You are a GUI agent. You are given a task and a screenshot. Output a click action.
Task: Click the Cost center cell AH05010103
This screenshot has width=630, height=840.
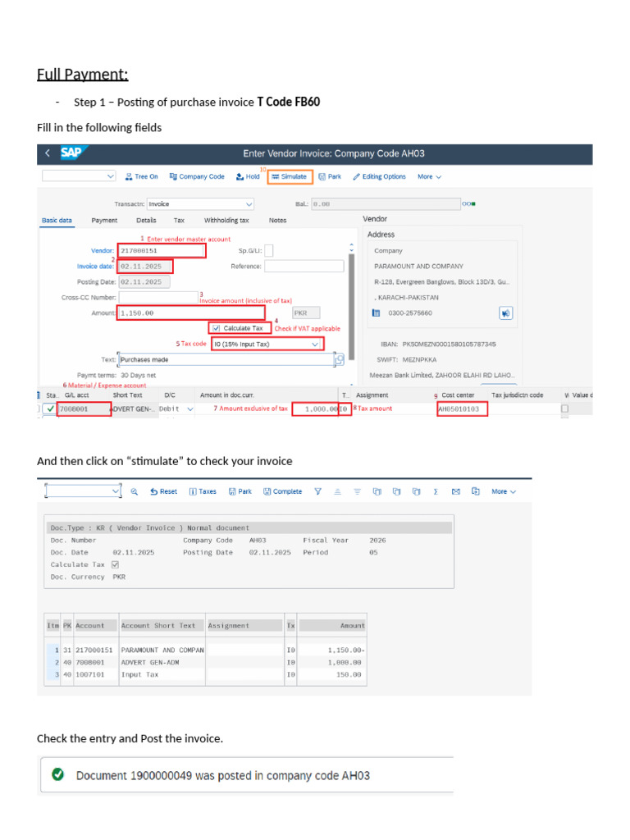point(462,409)
